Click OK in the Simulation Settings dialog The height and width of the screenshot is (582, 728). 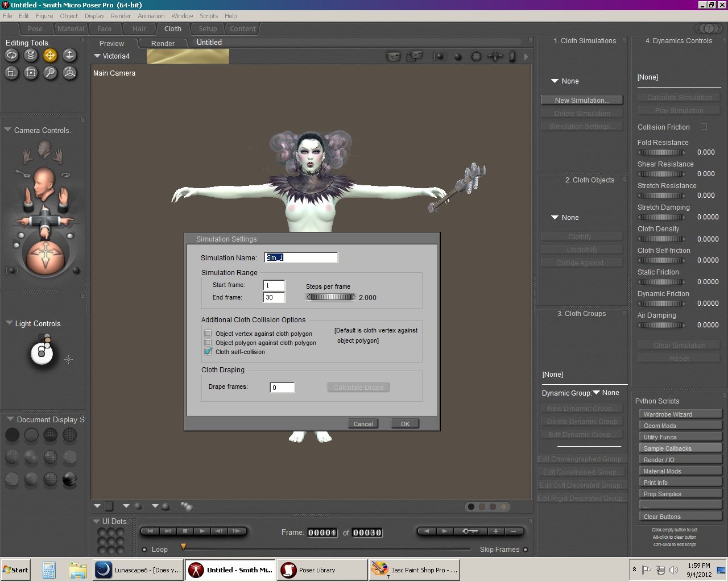click(x=405, y=424)
